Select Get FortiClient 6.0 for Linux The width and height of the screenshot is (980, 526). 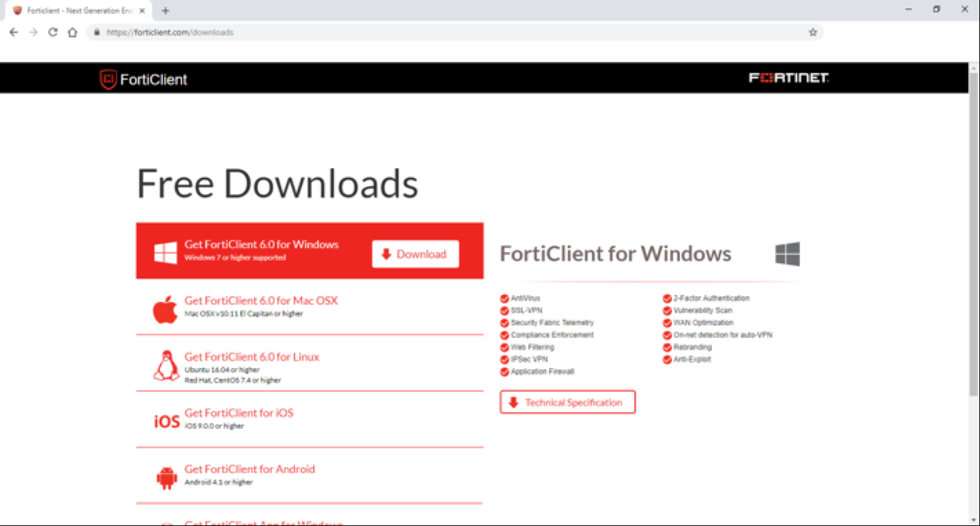252,357
